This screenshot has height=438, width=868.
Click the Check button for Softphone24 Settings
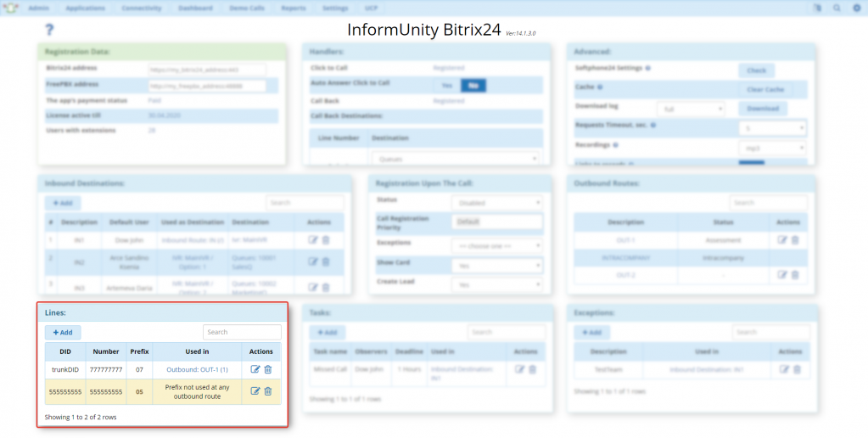pos(757,70)
